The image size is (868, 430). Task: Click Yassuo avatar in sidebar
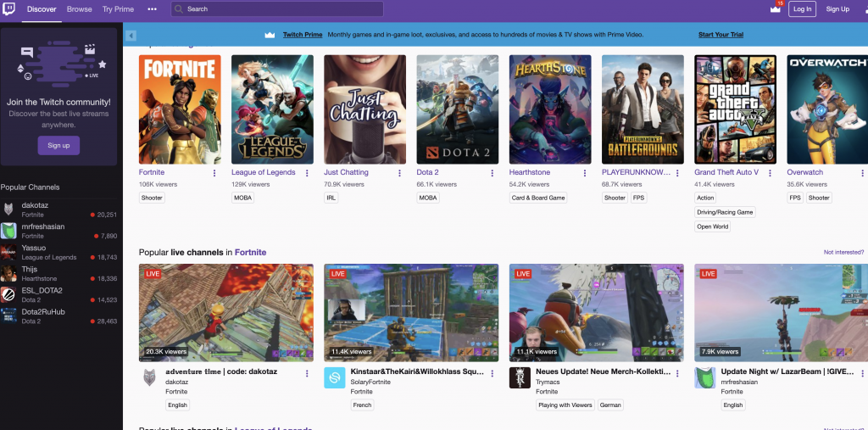point(8,252)
